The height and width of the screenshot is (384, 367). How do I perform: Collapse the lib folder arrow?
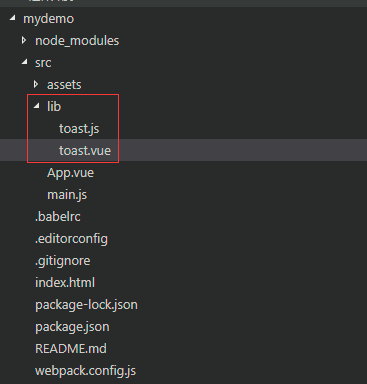click(37, 106)
